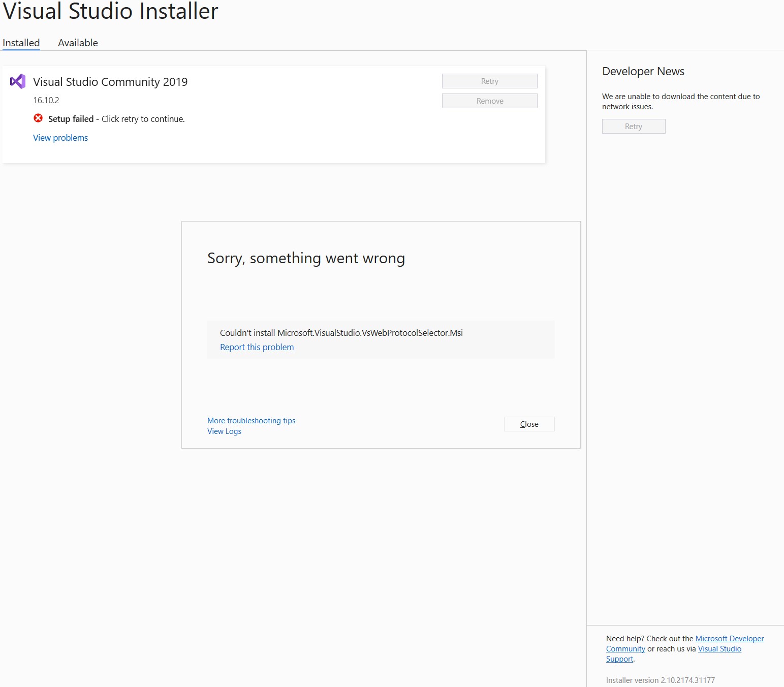Click the Developer News heading
784x687 pixels.
(643, 71)
